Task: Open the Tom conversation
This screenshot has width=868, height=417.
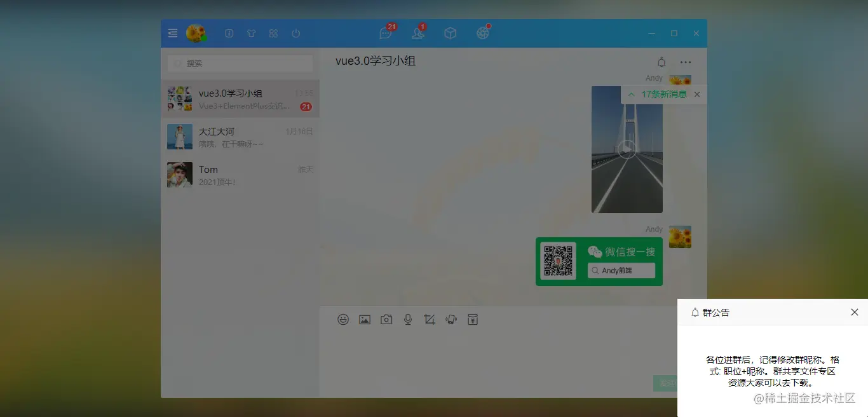Action: click(x=240, y=175)
